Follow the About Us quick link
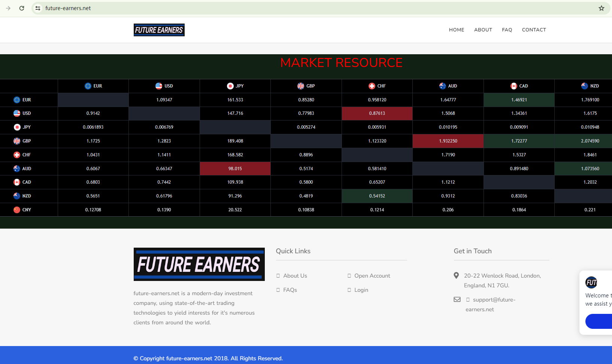The image size is (612, 364). coord(295,276)
